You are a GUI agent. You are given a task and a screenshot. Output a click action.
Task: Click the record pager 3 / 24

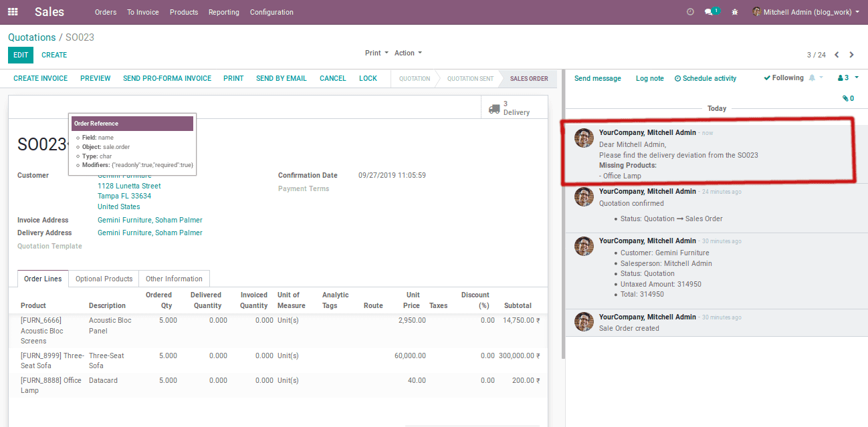(x=817, y=55)
